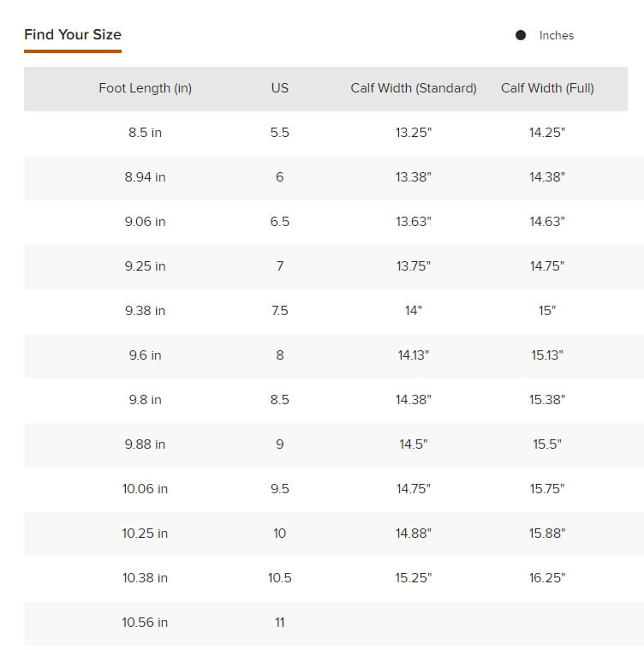Screen dimensions: 644x650
Task: Select the Inches radio button
Action: tap(521, 35)
